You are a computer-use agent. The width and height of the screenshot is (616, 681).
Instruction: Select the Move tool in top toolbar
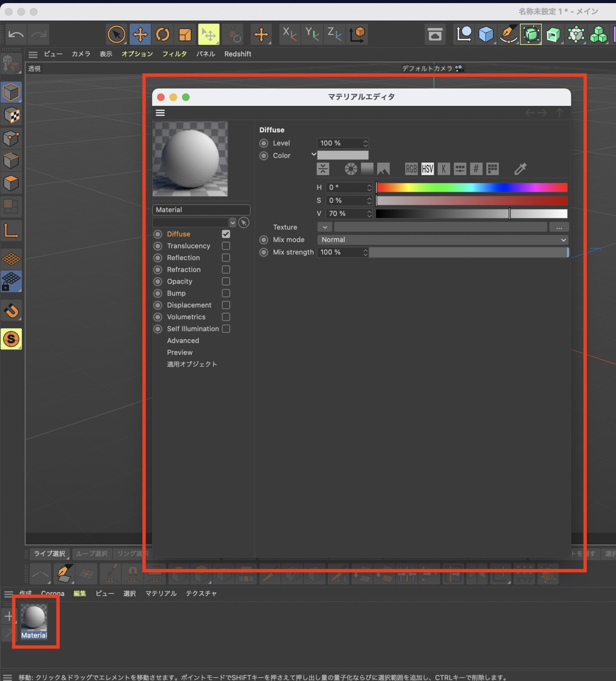140,34
